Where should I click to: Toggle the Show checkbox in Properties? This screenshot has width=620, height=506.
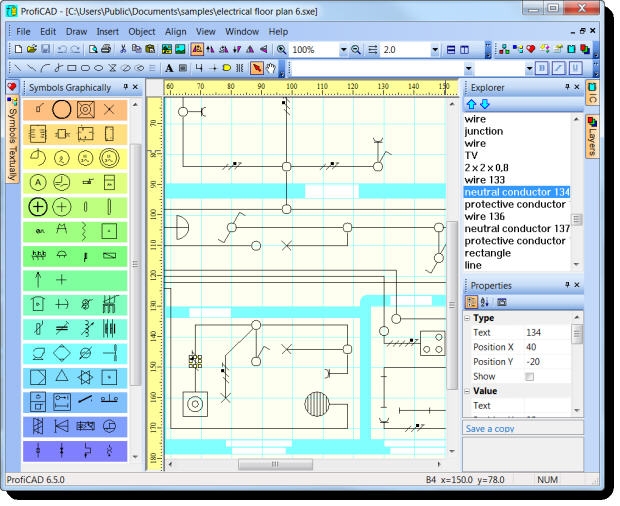pos(530,376)
